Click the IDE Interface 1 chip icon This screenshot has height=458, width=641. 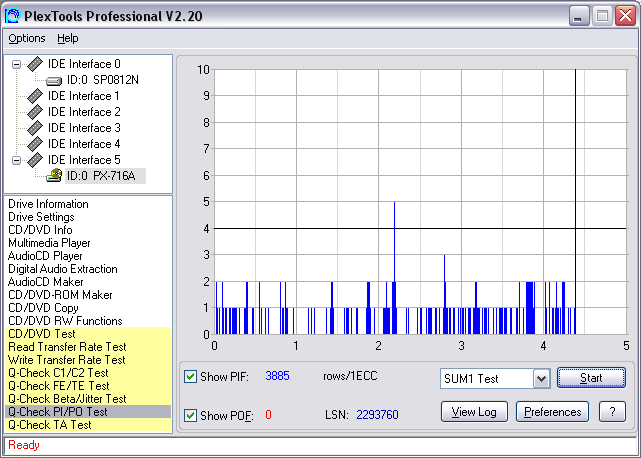coord(35,96)
